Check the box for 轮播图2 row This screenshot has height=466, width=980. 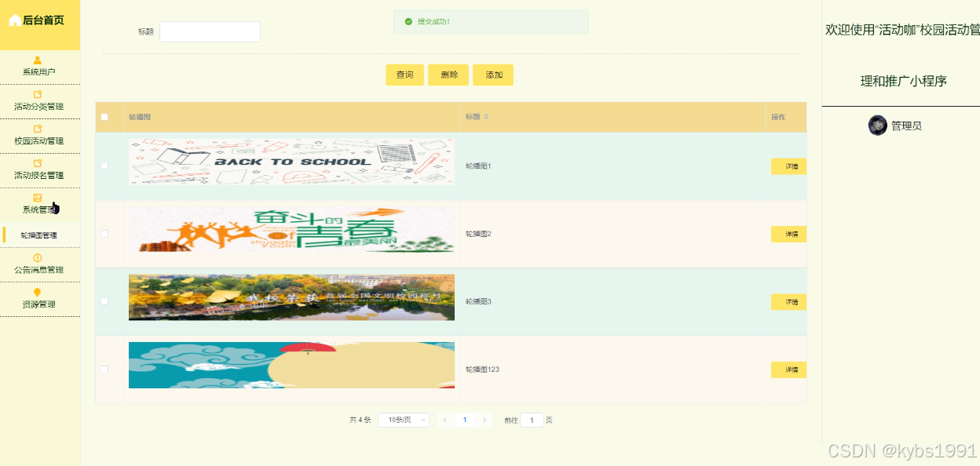tap(104, 234)
